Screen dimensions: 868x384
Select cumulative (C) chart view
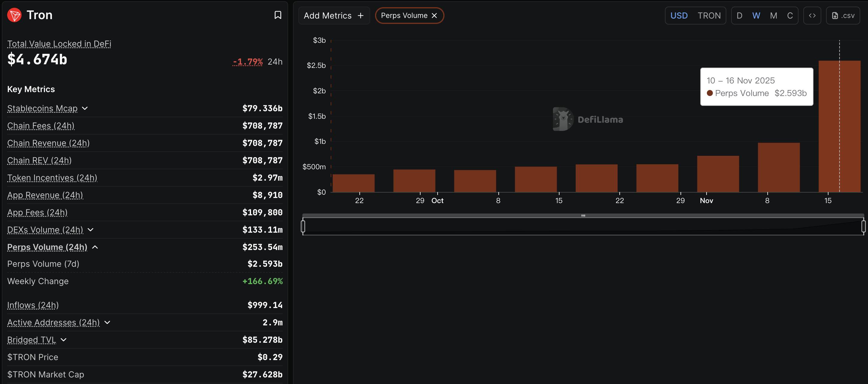(x=790, y=16)
